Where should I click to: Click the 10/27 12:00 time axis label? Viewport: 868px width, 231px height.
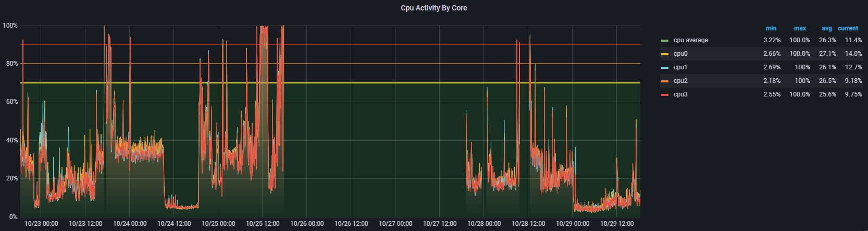(440, 224)
